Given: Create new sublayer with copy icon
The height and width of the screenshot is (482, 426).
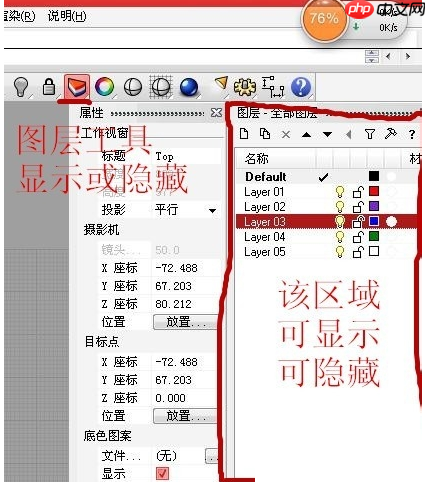Looking at the screenshot, I should pyautogui.click(x=265, y=134).
